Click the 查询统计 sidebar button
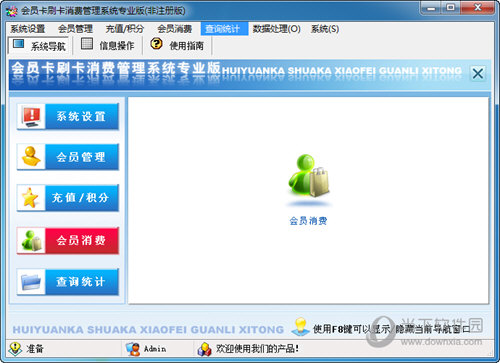Screen dimensions: 500x363 pos(68,282)
